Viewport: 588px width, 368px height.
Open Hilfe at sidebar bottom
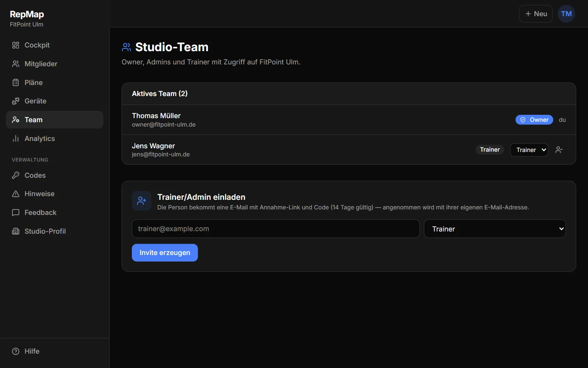click(x=54, y=351)
